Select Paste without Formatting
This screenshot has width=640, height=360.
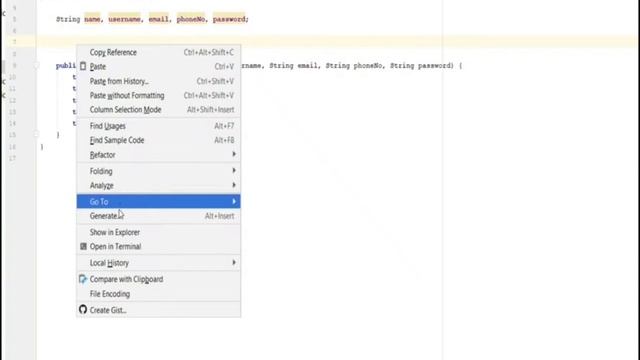coord(158,96)
